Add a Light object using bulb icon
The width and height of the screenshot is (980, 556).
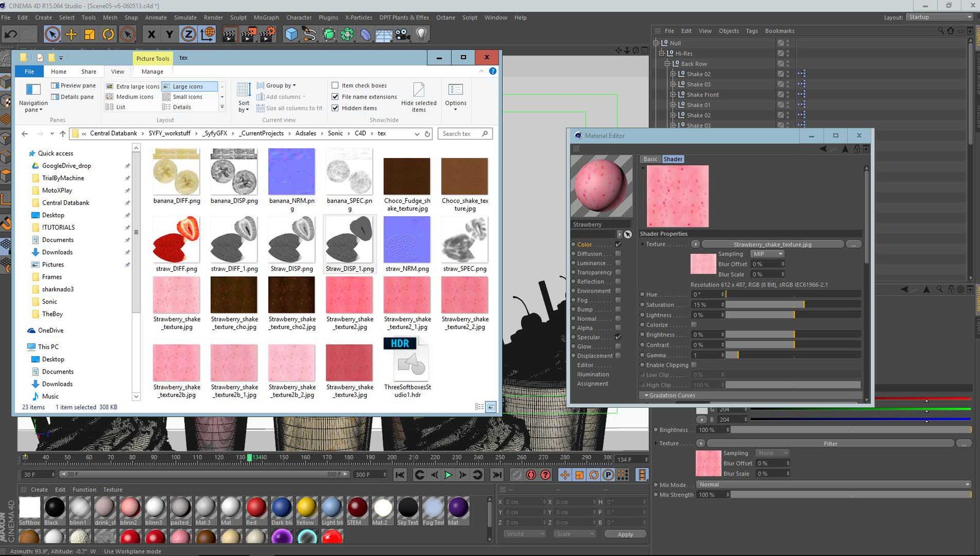click(x=421, y=34)
